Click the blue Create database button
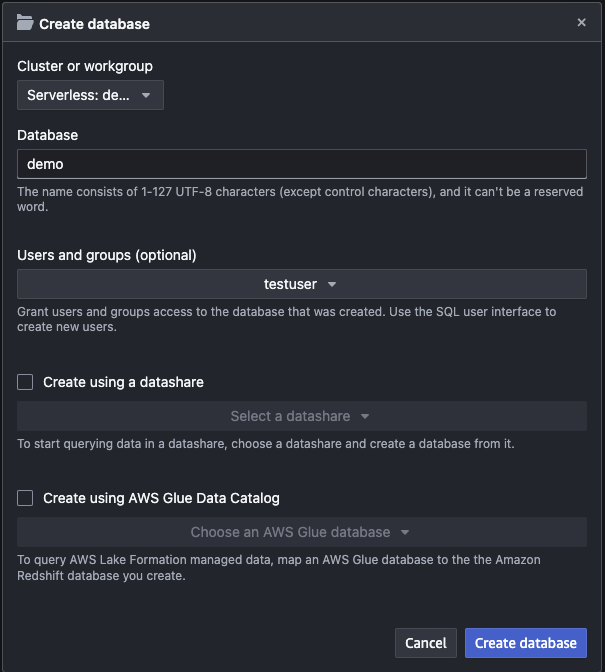This screenshot has width=605, height=672. pyautogui.click(x=526, y=643)
